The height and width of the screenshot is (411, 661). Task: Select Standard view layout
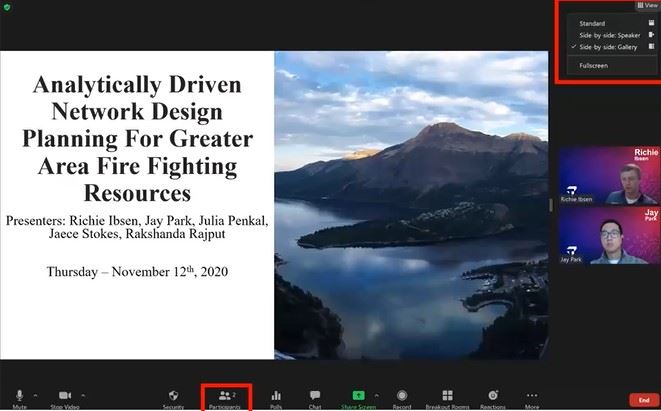pyautogui.click(x=612, y=24)
